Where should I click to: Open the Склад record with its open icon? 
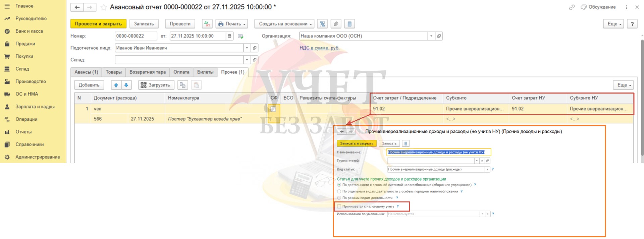[x=255, y=60]
